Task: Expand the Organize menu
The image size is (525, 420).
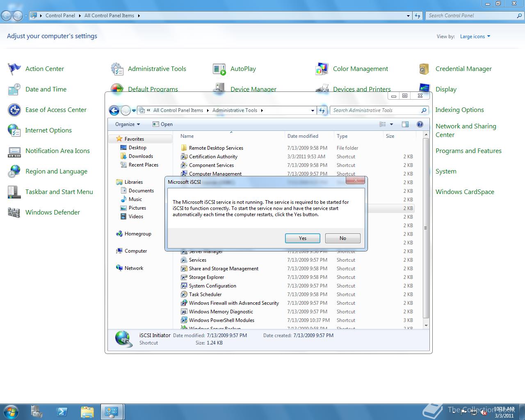Action: point(127,124)
